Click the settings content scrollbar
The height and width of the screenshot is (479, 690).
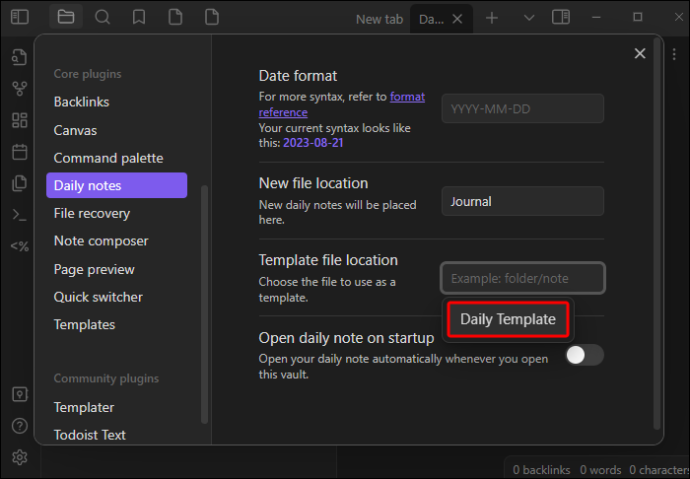pos(657,233)
